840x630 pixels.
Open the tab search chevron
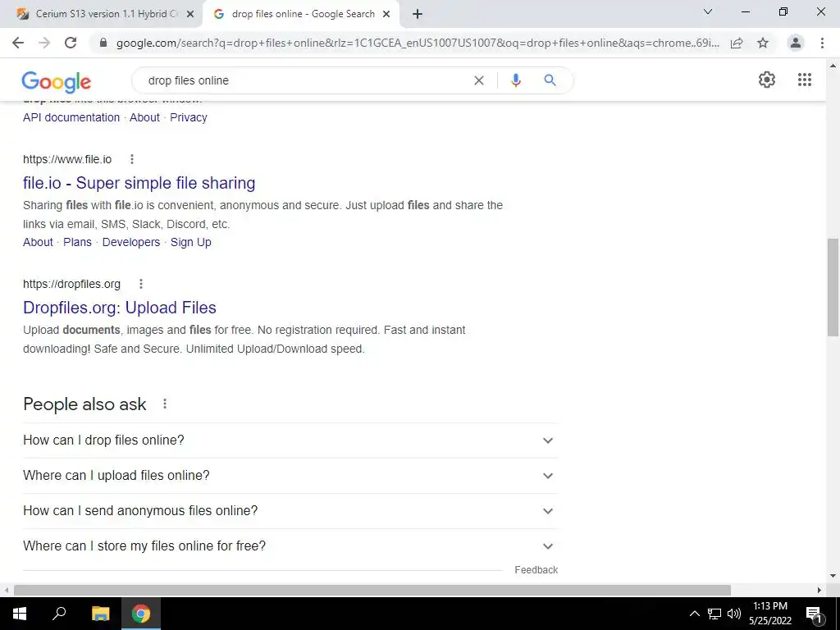point(708,11)
